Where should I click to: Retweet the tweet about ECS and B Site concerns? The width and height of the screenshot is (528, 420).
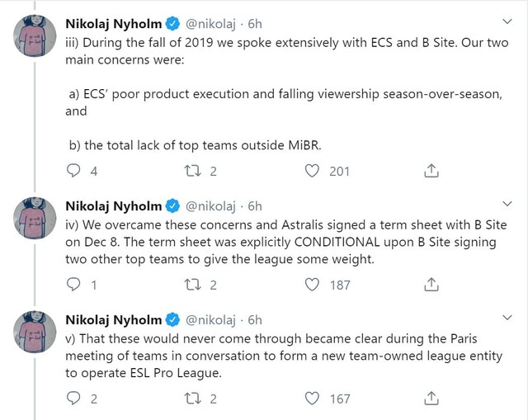coord(193,171)
